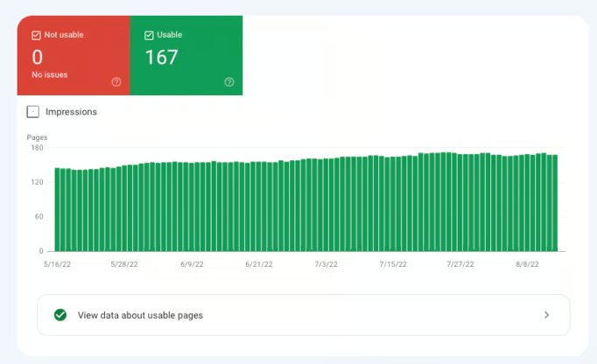Click the 5/16/22 date label
597x364 pixels.
coord(57,264)
